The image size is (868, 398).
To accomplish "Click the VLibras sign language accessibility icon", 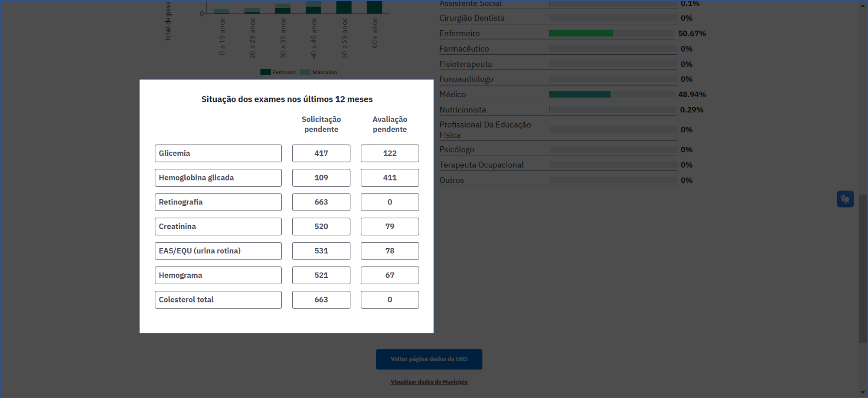I will click(x=845, y=199).
